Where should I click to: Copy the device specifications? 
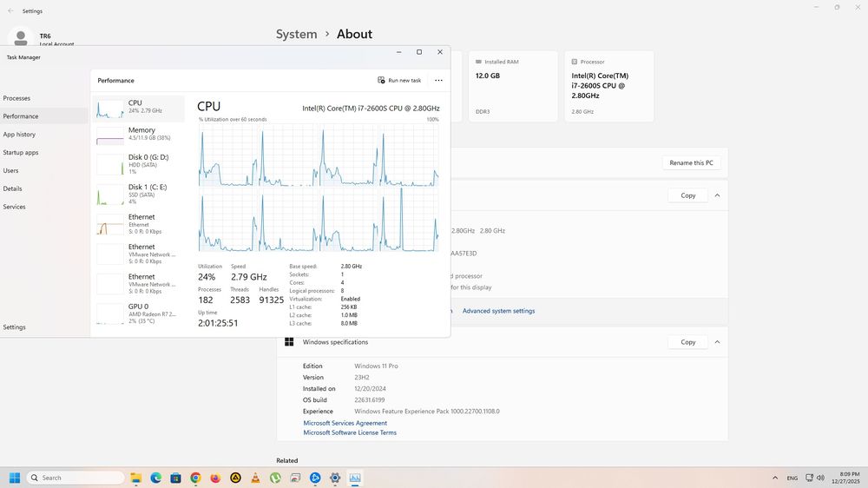687,195
